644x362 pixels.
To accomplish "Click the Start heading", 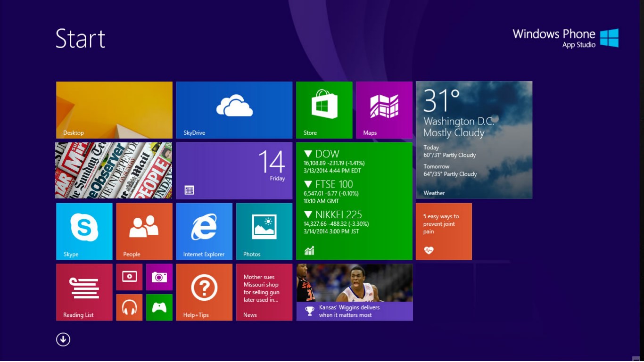I will pos(81,38).
